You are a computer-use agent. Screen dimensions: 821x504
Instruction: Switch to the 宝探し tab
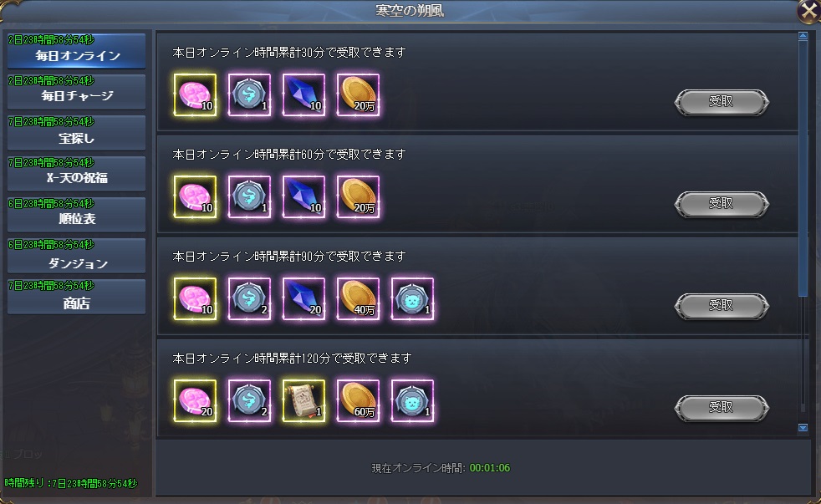76,133
